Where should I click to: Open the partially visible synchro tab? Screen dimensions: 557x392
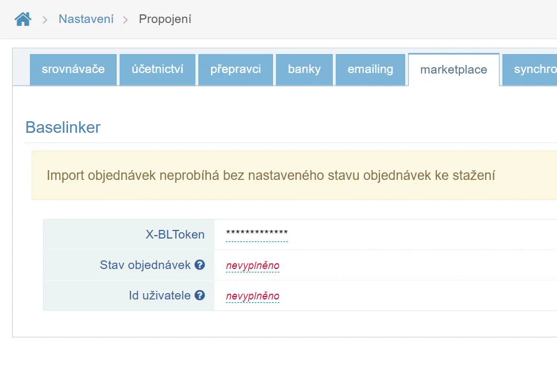click(529, 70)
